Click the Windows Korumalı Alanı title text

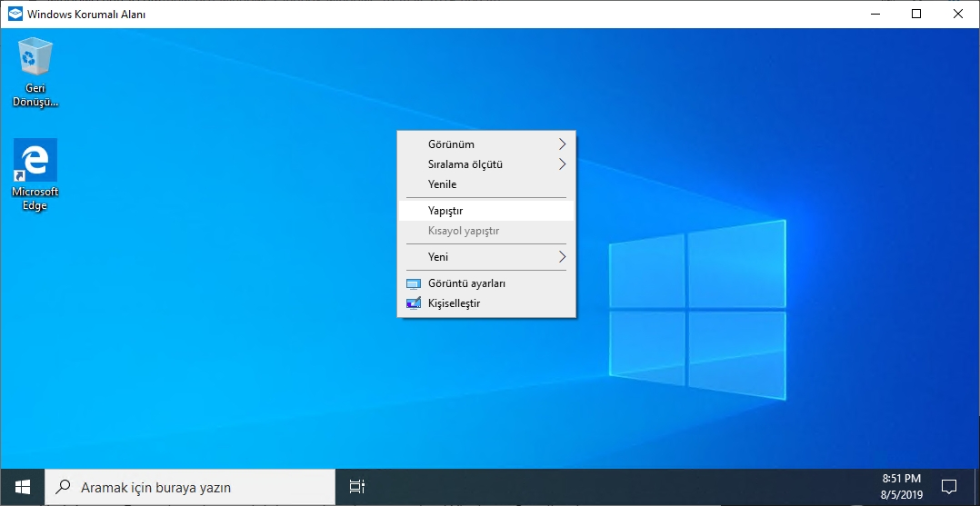coord(86,15)
